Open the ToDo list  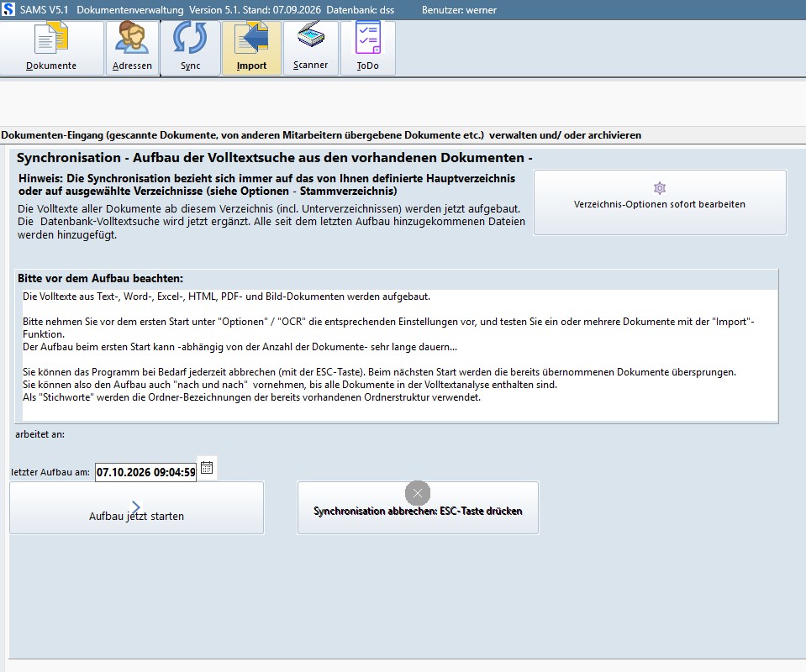pos(367,48)
